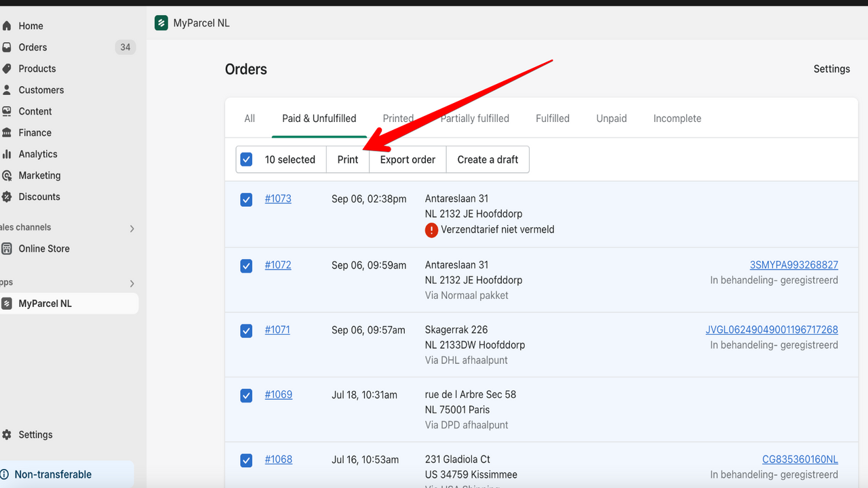Click the Settings gear icon in sidebar
The image size is (868, 488).
(x=7, y=435)
